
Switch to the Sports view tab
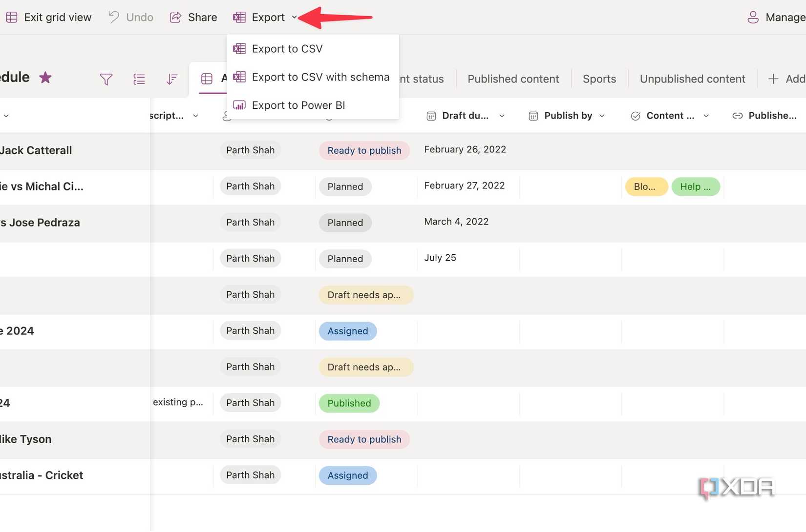(599, 79)
